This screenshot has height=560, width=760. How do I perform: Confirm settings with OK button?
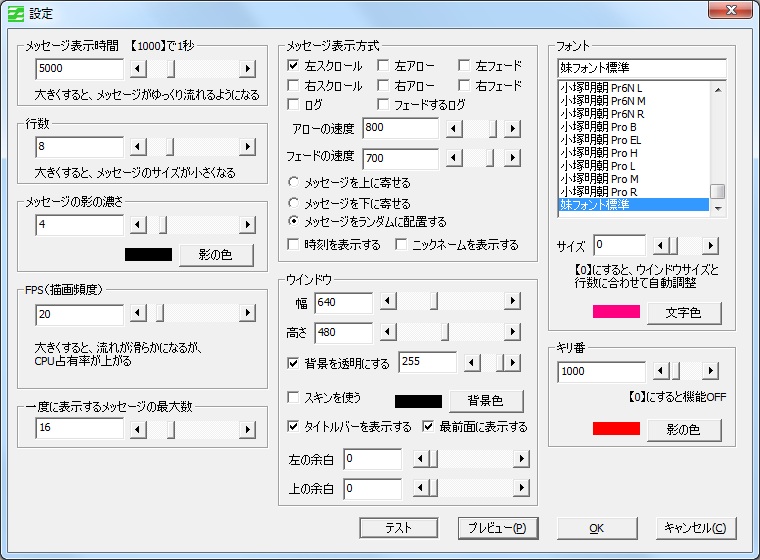tap(597, 528)
